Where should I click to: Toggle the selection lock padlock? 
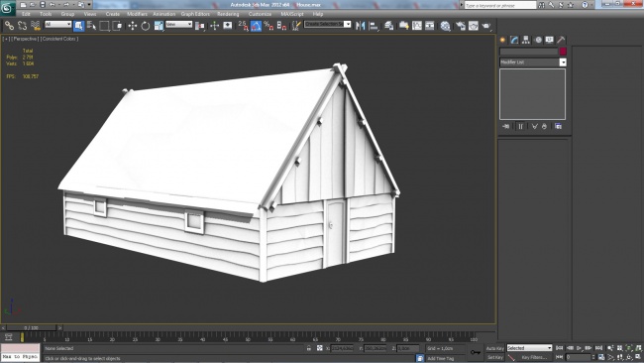pos(309,348)
